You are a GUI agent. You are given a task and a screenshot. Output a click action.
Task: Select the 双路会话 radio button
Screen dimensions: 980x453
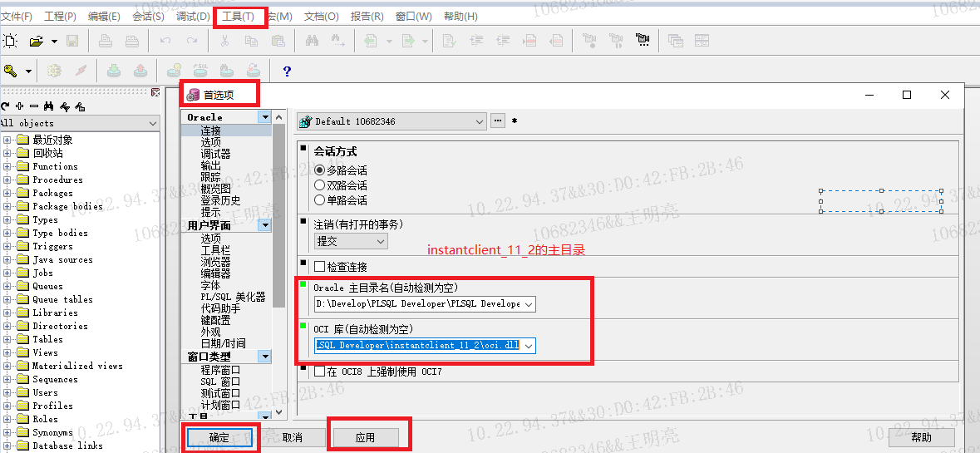coord(319,185)
